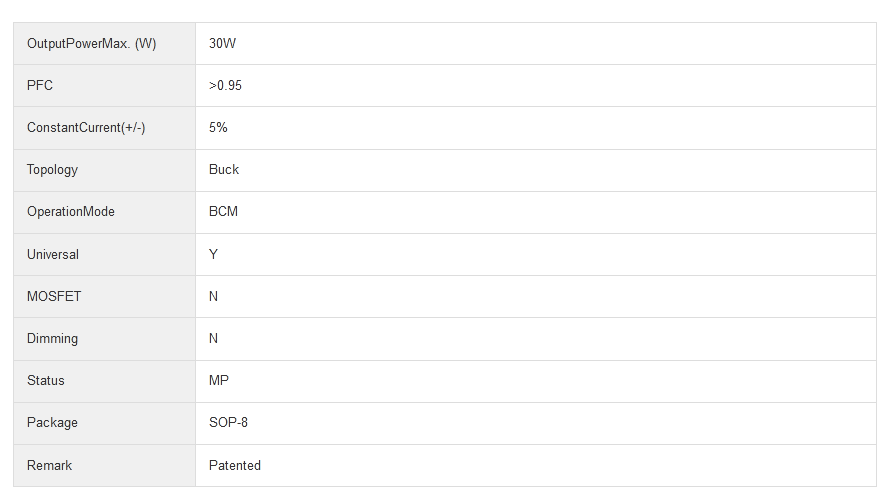Select the 5% constant current value

[218, 128]
